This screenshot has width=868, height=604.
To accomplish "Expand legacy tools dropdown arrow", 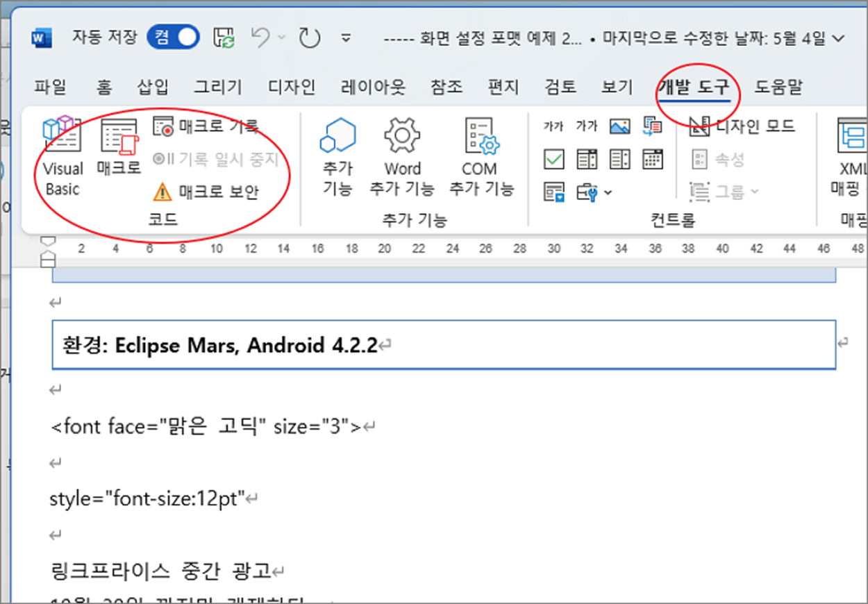I will tap(608, 192).
